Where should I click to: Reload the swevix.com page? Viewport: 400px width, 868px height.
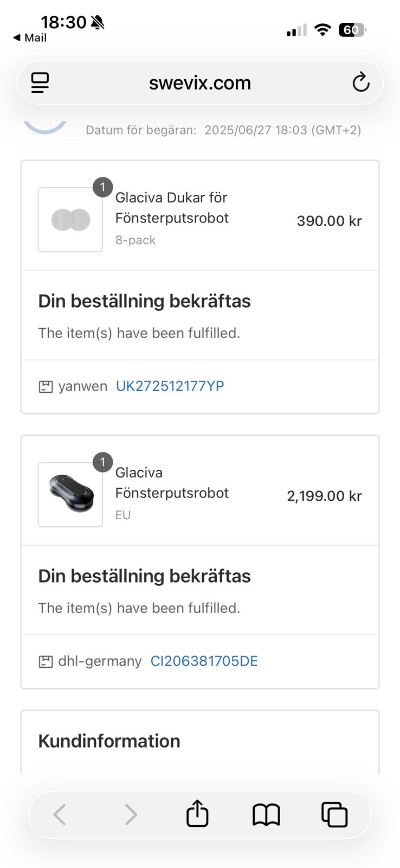pyautogui.click(x=360, y=83)
